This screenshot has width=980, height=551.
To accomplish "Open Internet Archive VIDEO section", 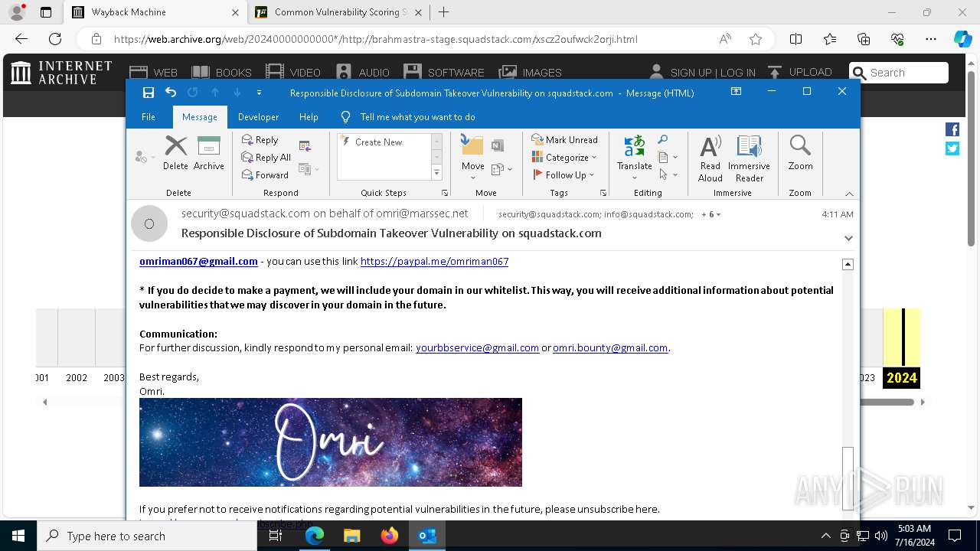I will (x=293, y=73).
